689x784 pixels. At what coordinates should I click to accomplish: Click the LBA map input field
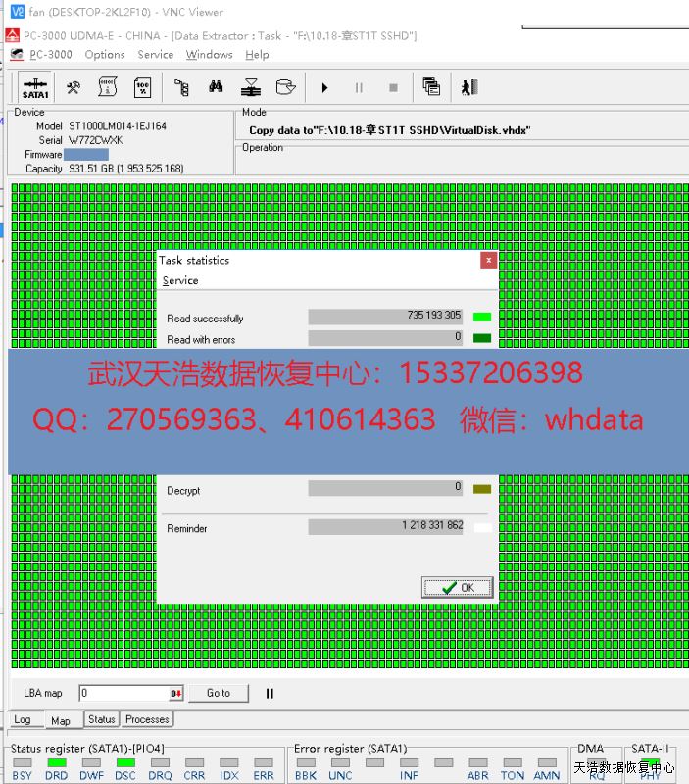[x=124, y=693]
